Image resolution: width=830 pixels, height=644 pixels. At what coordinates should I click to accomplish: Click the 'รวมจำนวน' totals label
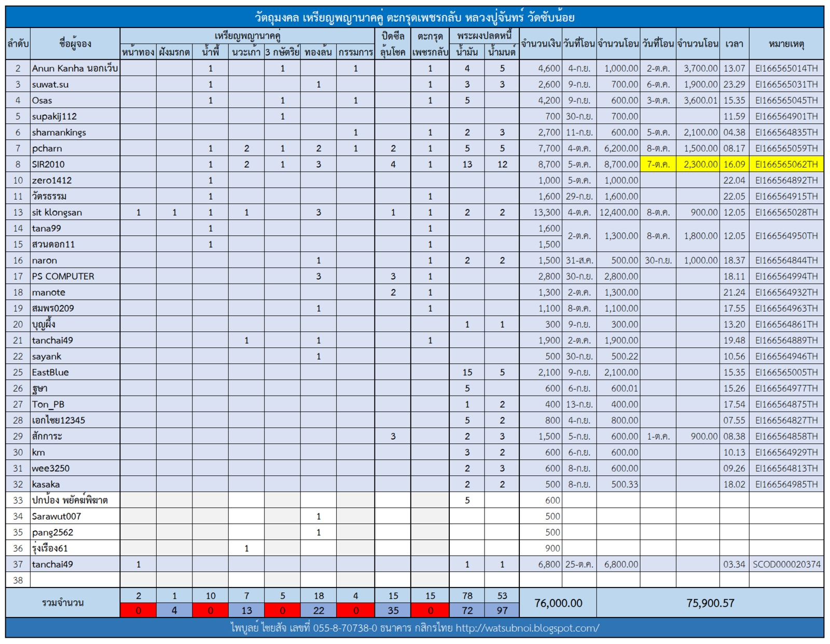[x=63, y=603]
